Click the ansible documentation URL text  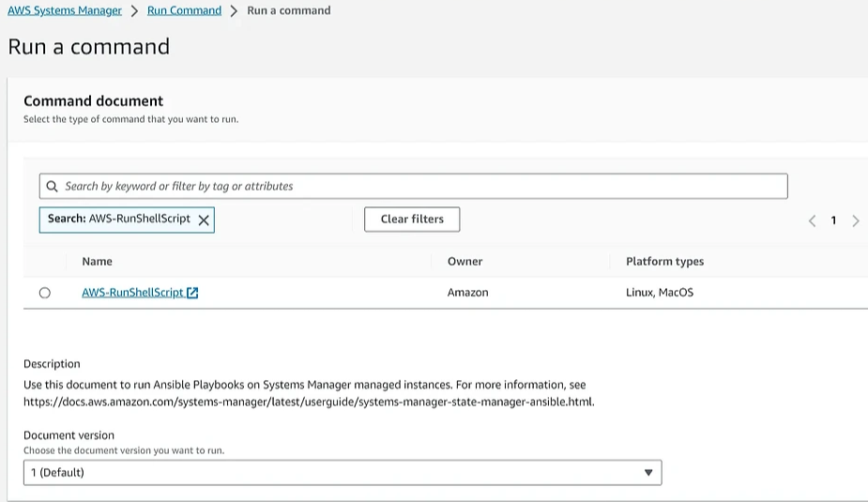click(x=309, y=402)
